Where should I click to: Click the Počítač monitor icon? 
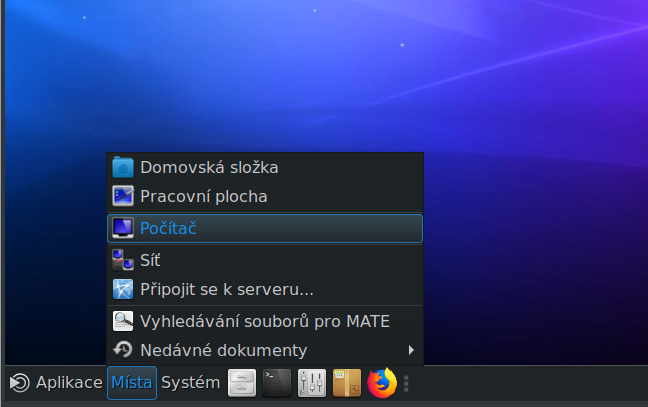123,228
